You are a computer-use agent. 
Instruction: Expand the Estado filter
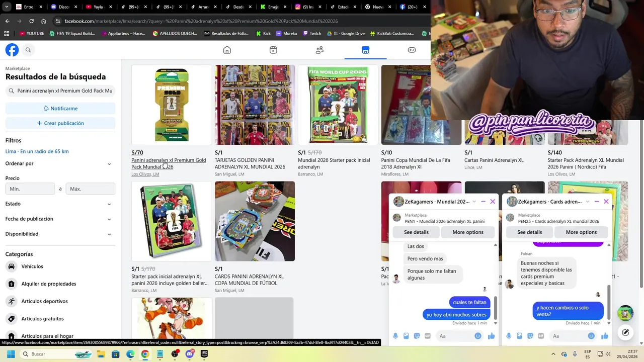pyautogui.click(x=60, y=204)
